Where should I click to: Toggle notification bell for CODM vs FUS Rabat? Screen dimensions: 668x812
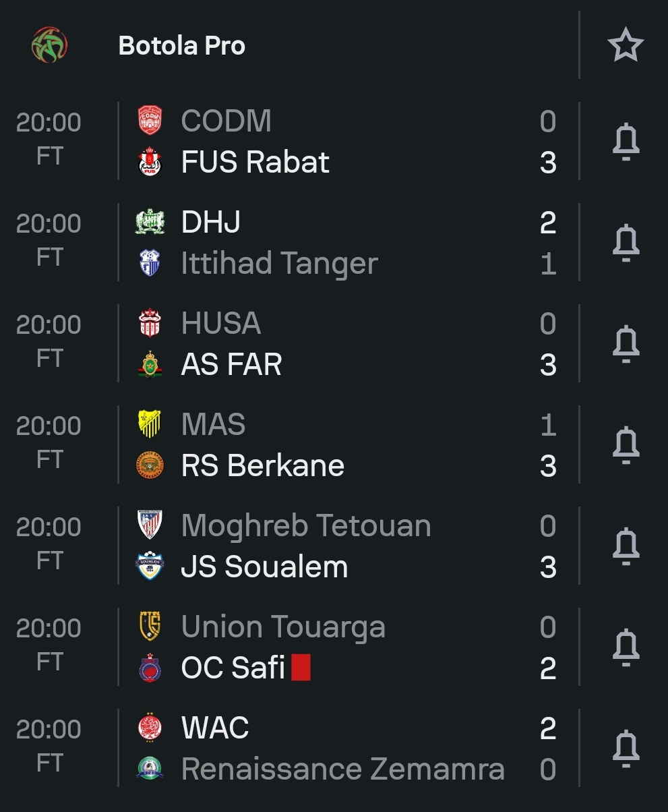[x=626, y=142]
